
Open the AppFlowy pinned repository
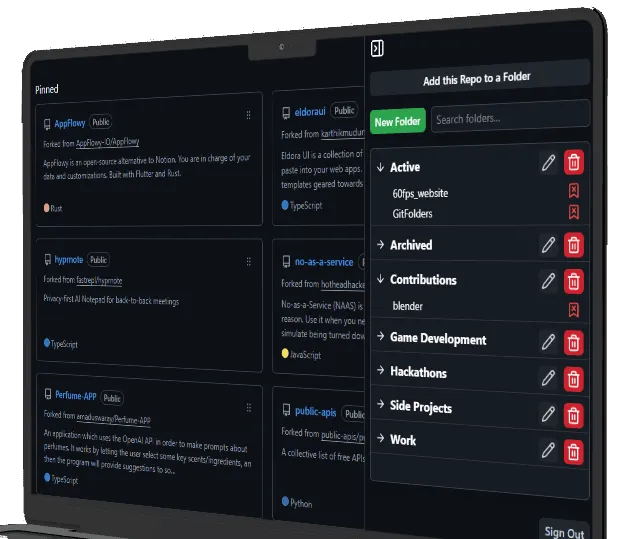pyautogui.click(x=70, y=123)
